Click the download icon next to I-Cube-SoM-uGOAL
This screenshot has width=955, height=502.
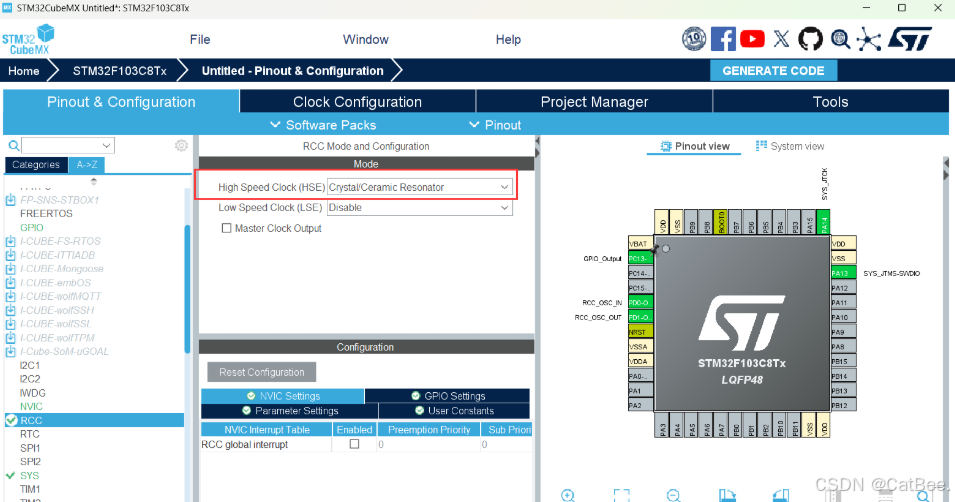(x=10, y=352)
